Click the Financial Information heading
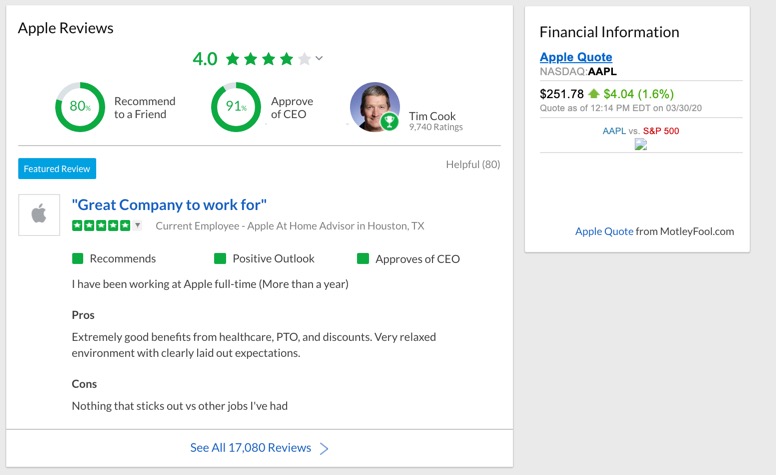The height and width of the screenshot is (475, 776). (x=609, y=32)
